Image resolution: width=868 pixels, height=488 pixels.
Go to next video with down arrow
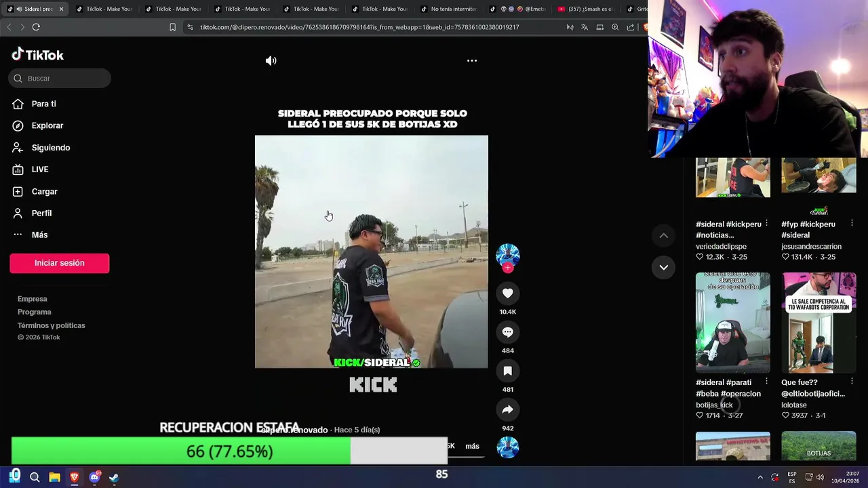(x=664, y=267)
